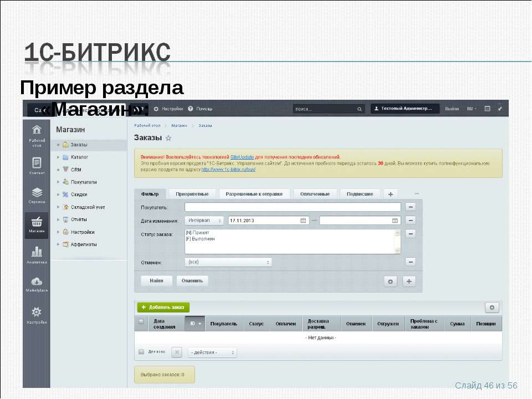The image size is (532, 399).
Task: Open the SiteUpdate link
Action: click(x=242, y=157)
